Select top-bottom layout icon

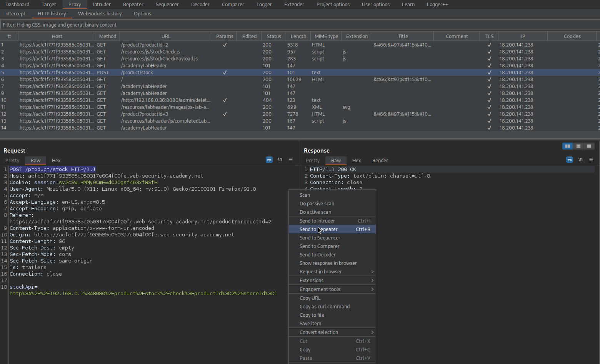(x=578, y=146)
